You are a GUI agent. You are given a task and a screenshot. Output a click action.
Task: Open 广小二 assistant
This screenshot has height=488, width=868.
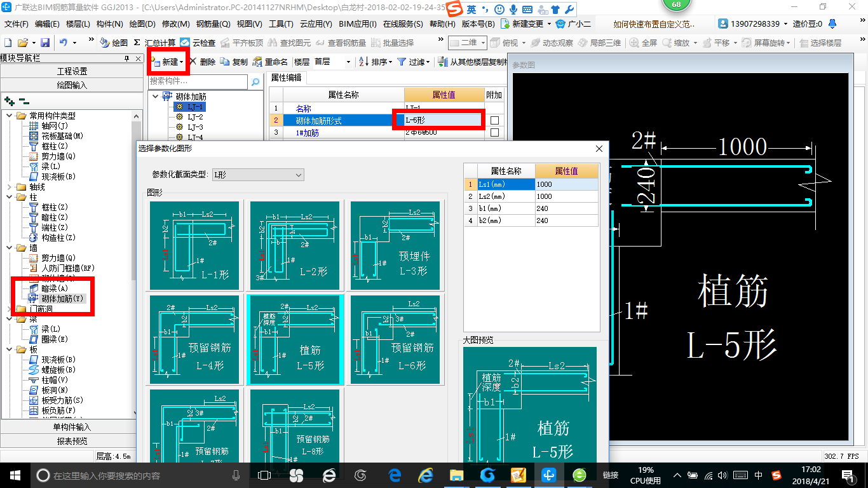click(573, 24)
